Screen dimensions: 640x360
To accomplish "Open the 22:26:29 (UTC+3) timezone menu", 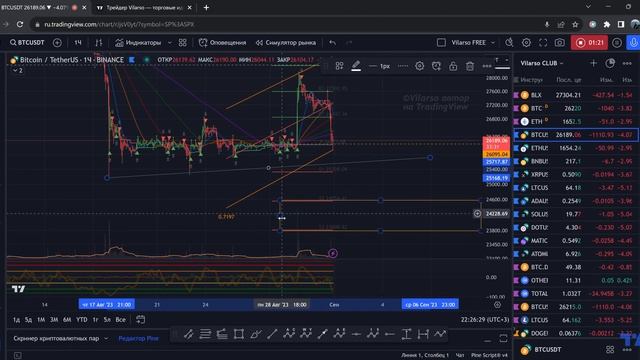I will [x=485, y=320].
